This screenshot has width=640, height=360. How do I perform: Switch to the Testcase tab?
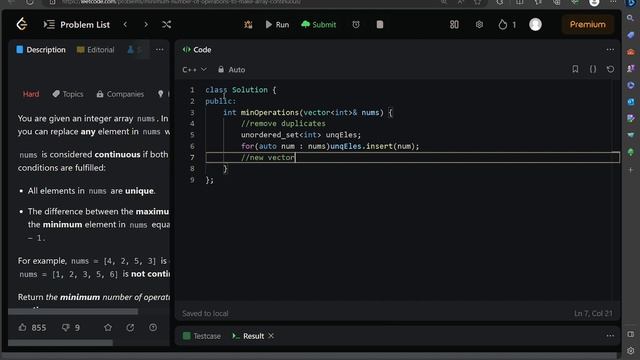pyautogui.click(x=202, y=336)
